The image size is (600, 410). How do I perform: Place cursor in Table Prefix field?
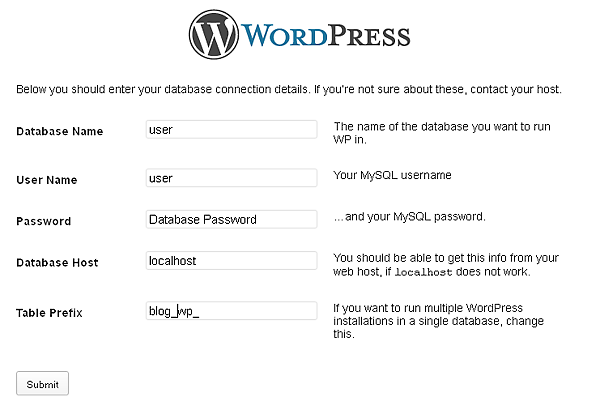click(x=232, y=311)
